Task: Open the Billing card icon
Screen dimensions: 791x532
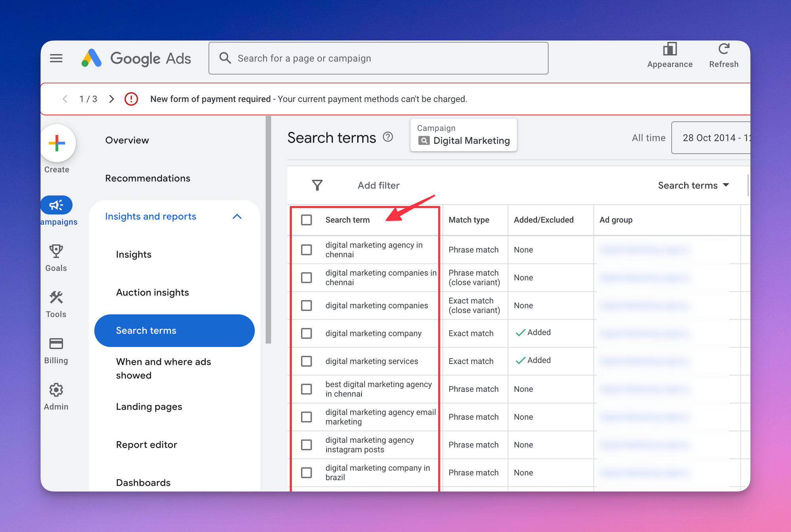Action: [56, 343]
